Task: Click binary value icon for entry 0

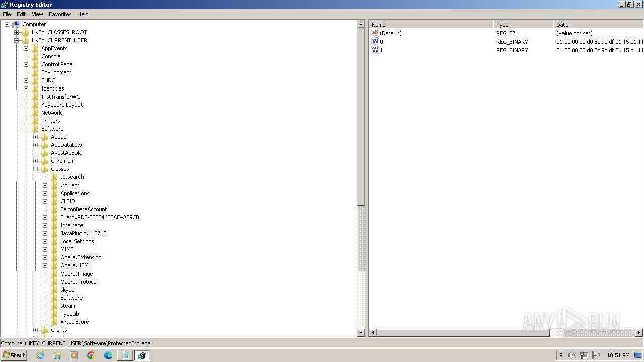Action: click(x=375, y=41)
